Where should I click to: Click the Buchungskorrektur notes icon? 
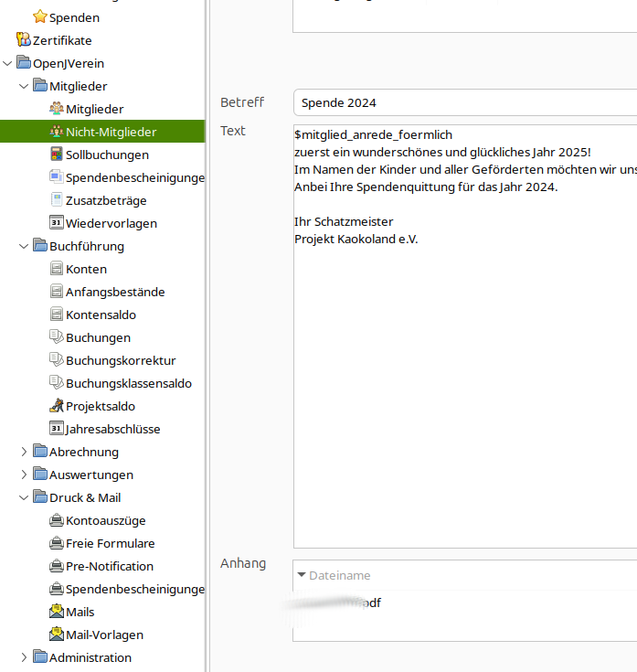57,359
